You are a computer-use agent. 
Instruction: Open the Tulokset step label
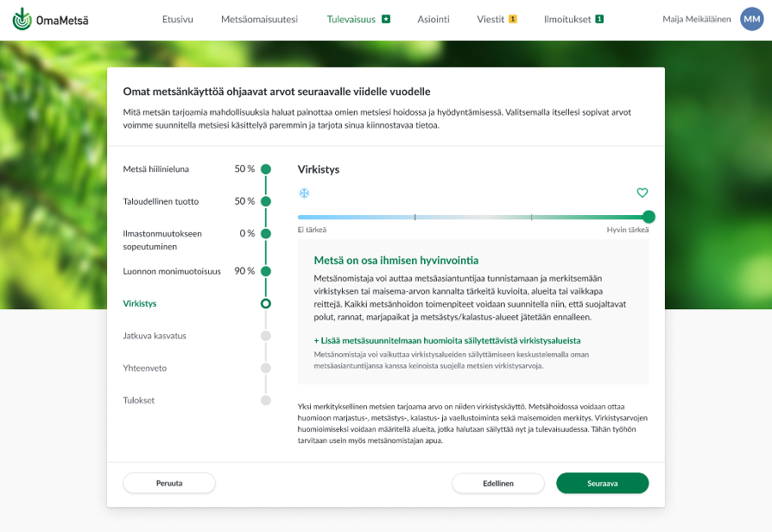[139, 401]
